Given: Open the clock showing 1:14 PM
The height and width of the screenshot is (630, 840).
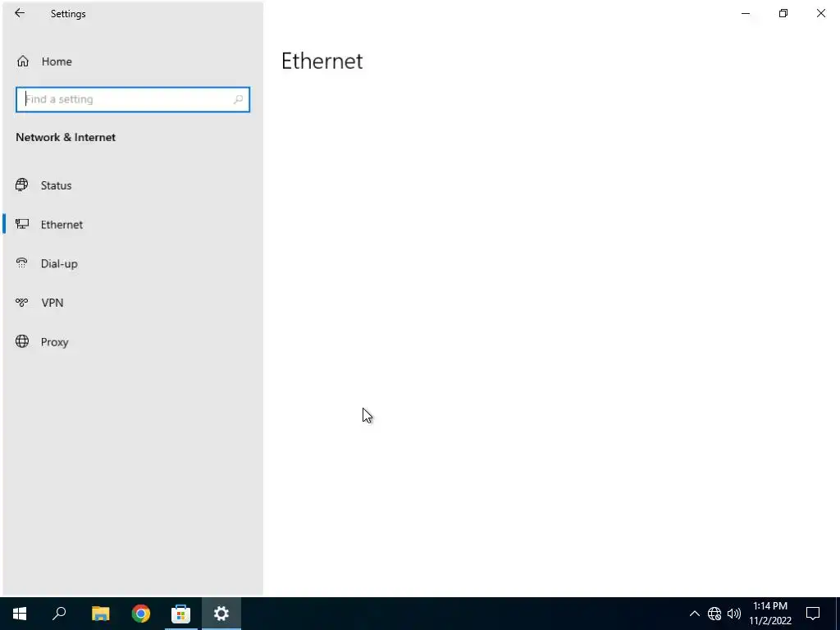Looking at the screenshot, I should point(770,614).
